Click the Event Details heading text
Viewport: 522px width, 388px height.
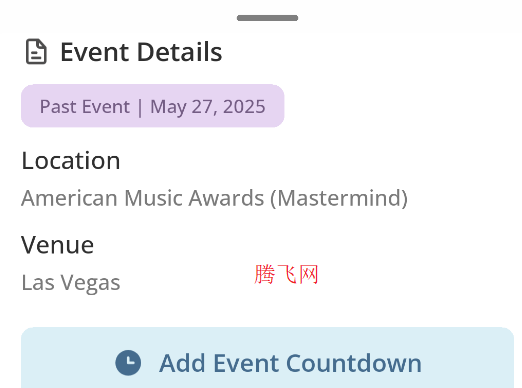tap(141, 52)
